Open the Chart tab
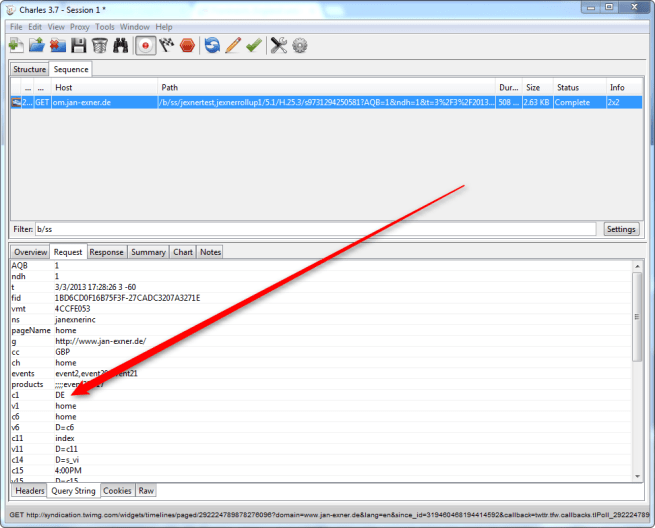The width and height of the screenshot is (655, 528). coord(183,252)
